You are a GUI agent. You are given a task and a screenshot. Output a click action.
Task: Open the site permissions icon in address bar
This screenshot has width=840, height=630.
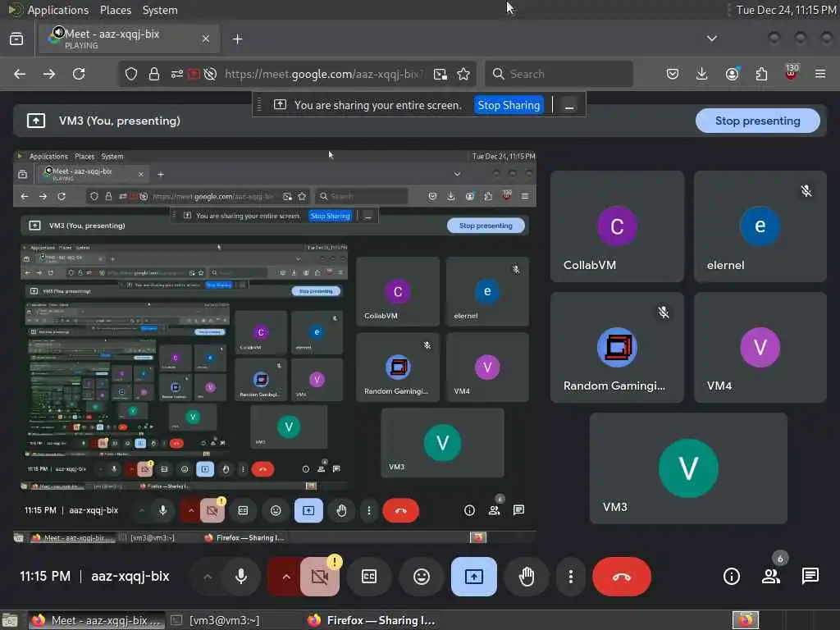(177, 74)
